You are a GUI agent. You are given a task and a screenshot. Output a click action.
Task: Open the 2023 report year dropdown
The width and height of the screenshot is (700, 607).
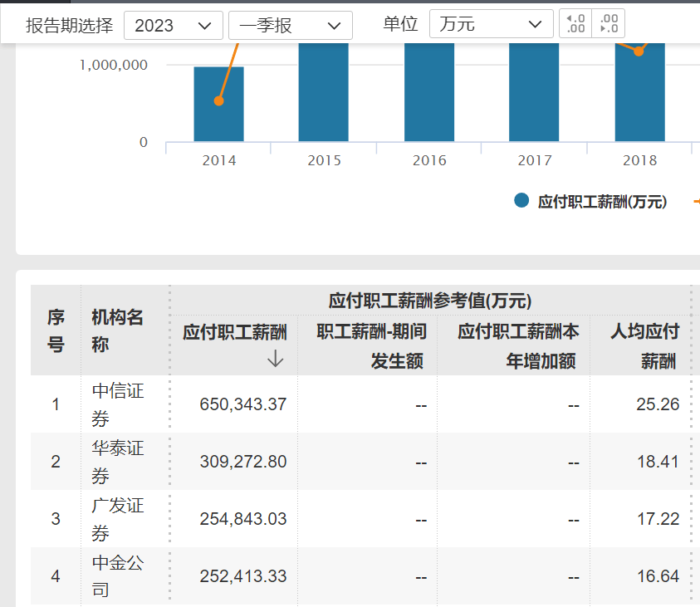(174, 25)
